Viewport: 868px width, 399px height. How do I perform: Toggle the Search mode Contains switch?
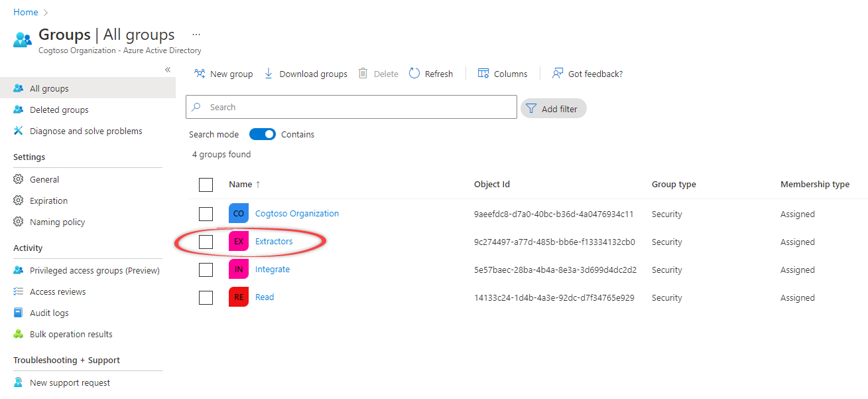pos(263,134)
